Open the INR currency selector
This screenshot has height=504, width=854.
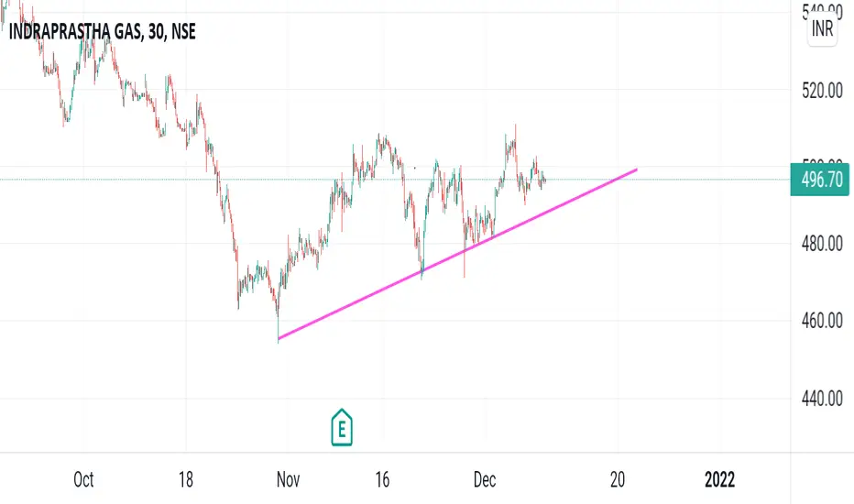coord(822,28)
